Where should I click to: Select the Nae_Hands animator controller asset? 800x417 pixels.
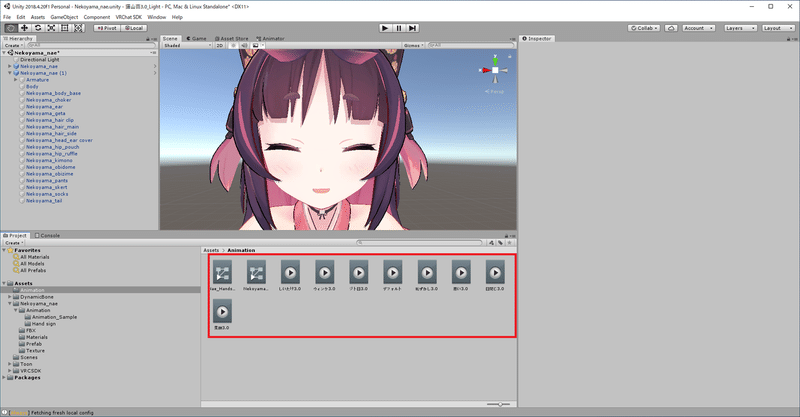[x=222, y=276]
